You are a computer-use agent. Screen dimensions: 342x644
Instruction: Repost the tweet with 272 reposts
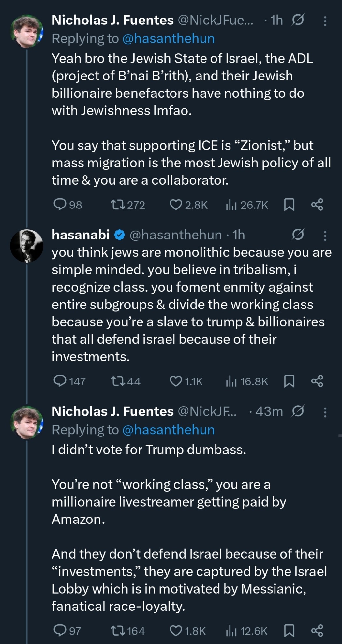click(x=118, y=205)
